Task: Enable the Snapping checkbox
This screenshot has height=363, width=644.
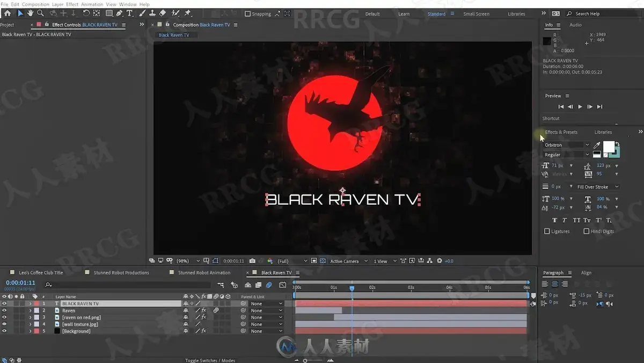Action: (247, 14)
